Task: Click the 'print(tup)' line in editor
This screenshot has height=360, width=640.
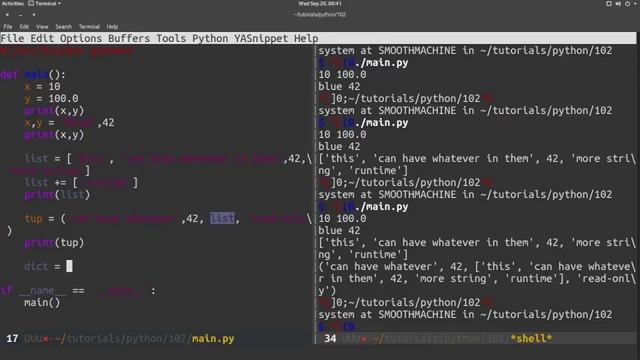Action: pyautogui.click(x=54, y=243)
